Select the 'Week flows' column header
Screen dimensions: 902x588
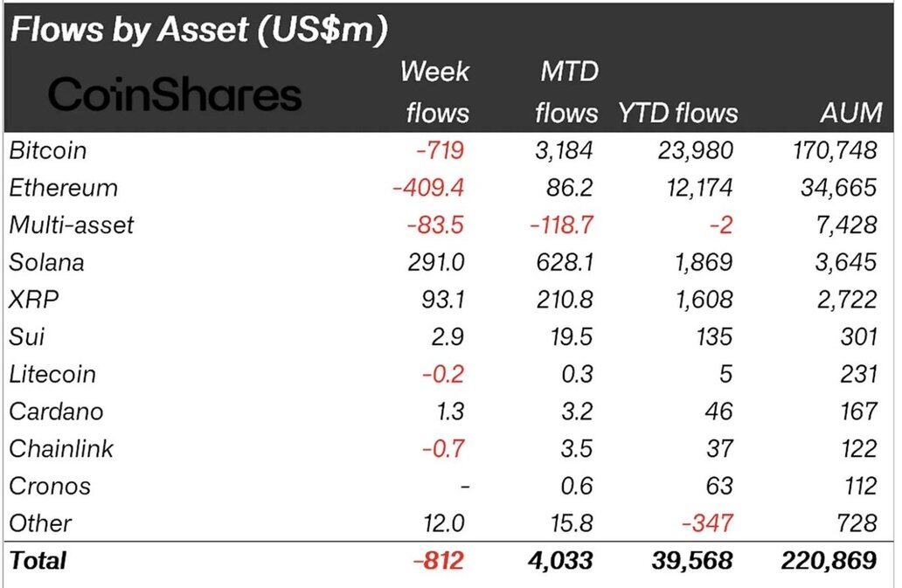tap(434, 92)
